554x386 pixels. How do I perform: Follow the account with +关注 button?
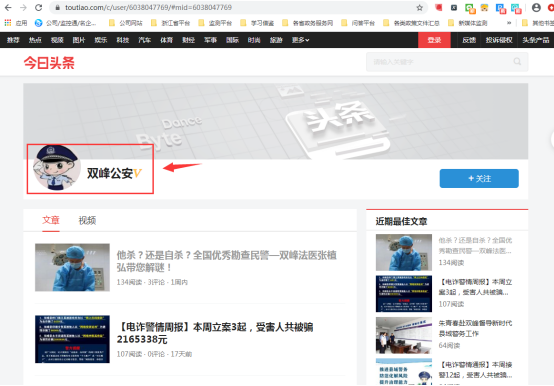(x=479, y=178)
